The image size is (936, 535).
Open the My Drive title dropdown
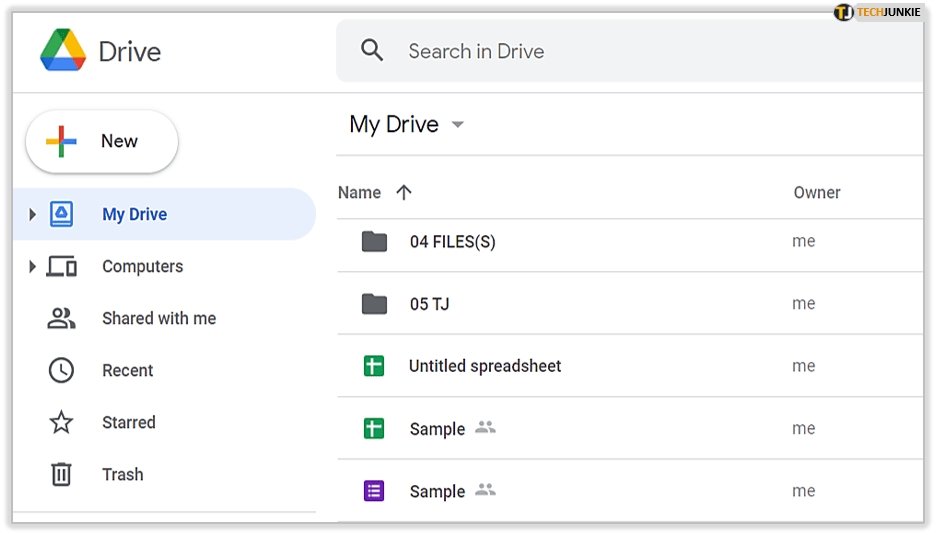[x=458, y=125]
